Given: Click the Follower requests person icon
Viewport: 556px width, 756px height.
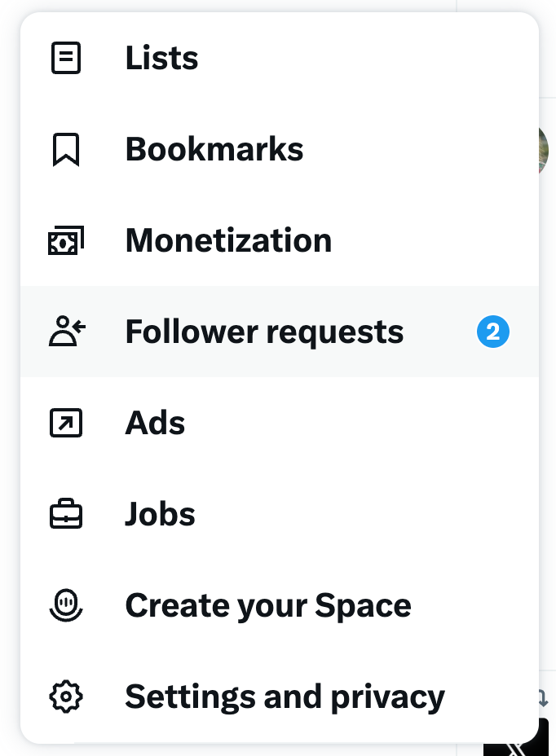Looking at the screenshot, I should 66,332.
